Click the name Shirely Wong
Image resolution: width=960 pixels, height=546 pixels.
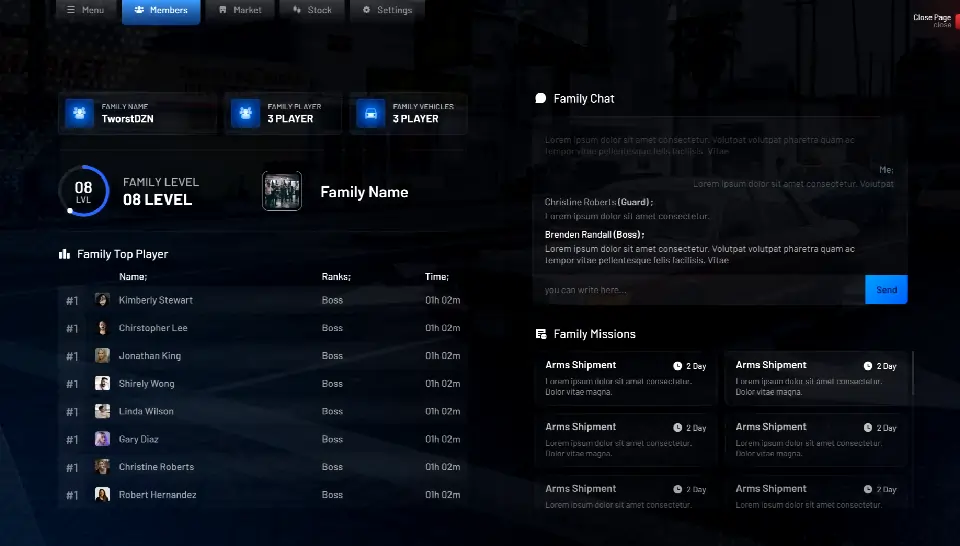pos(146,383)
